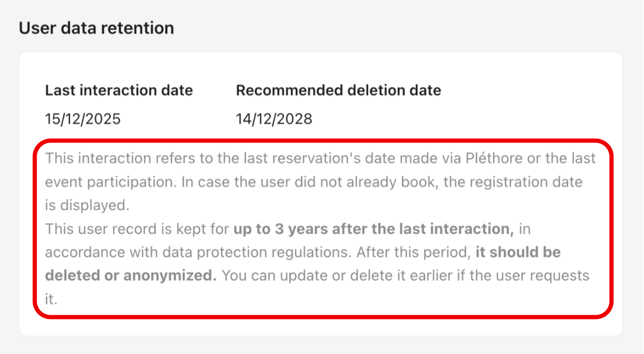Click the bold words "it should be"
The image size is (644, 354).
coord(518,253)
